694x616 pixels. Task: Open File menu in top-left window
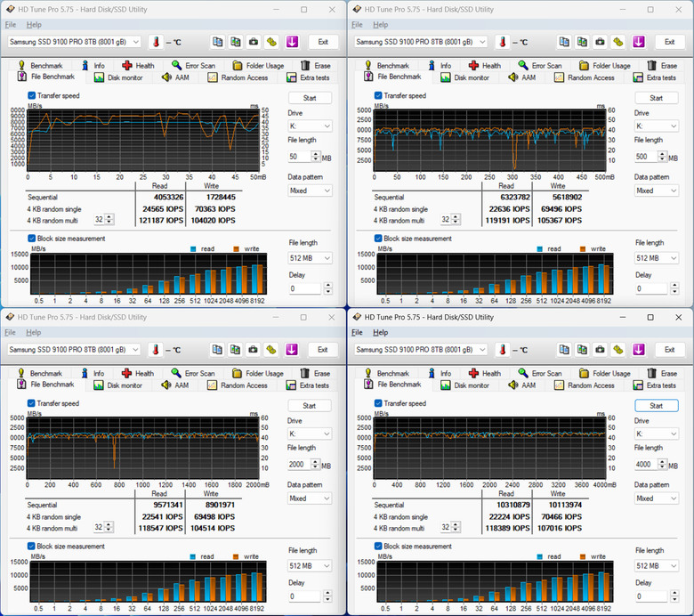point(10,25)
